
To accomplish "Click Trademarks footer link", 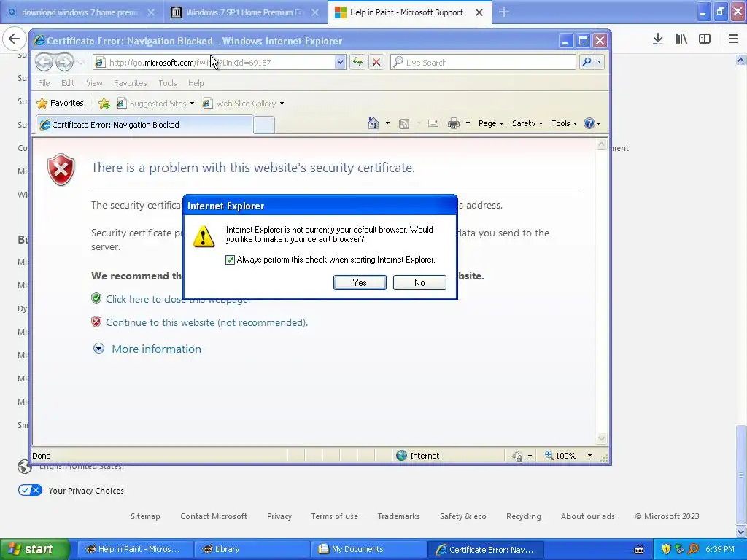I will point(399,516).
